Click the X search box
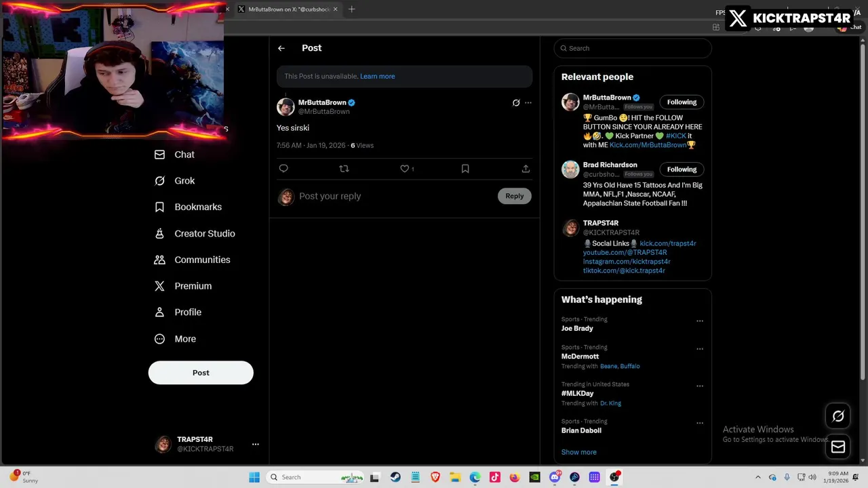Screen dimensions: 868x488 pyautogui.click(x=633, y=48)
